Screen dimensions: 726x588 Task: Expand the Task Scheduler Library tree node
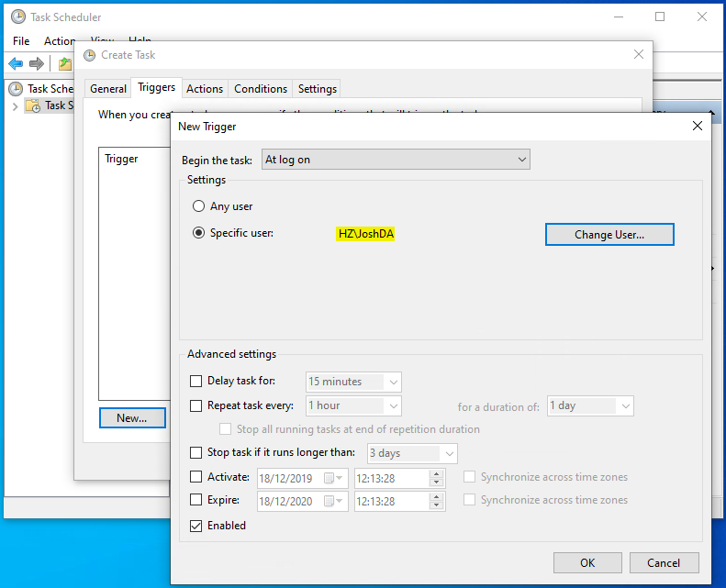pos(16,106)
